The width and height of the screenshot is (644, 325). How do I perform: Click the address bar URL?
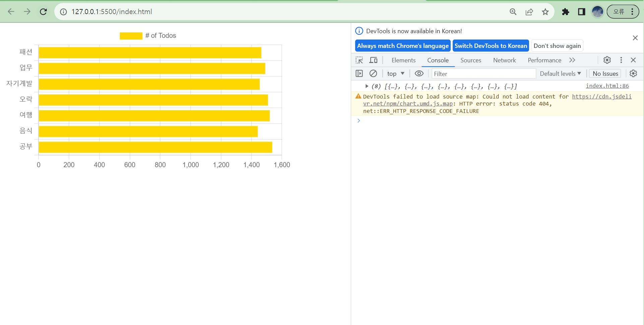pos(112,12)
